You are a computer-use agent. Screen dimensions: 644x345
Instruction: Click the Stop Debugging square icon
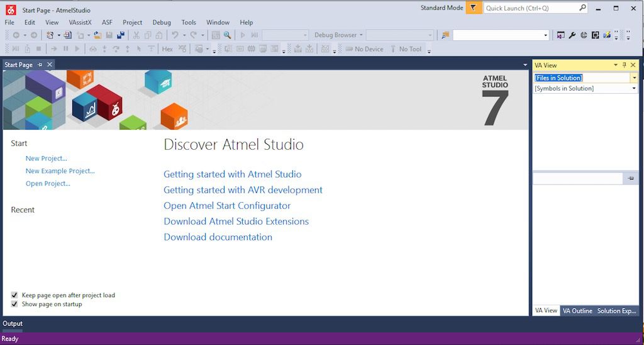[x=38, y=49]
